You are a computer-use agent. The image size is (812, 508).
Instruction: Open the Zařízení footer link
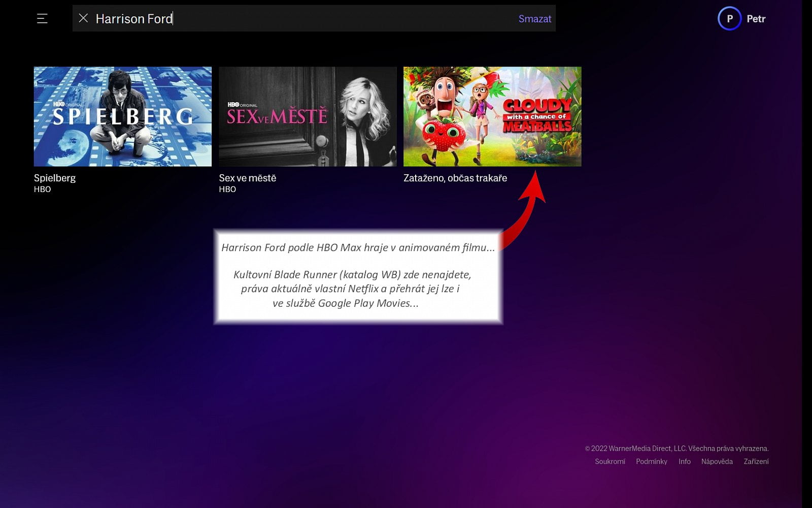coord(756,461)
